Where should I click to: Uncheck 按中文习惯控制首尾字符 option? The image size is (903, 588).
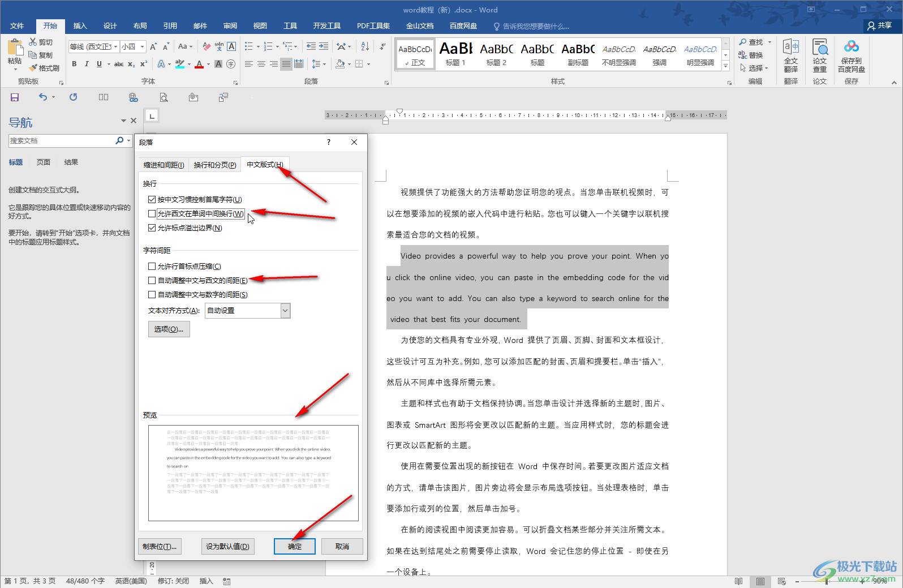click(152, 199)
